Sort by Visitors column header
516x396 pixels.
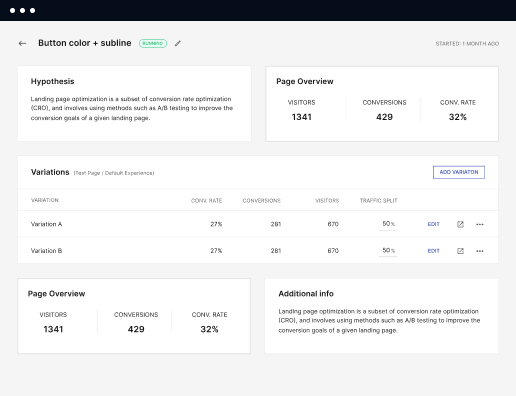(327, 200)
